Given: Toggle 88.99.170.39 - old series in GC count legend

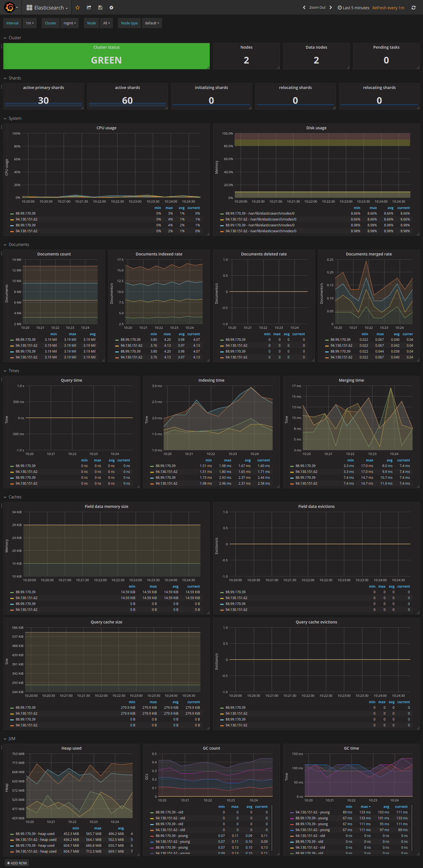Looking at the screenshot, I should point(169,812).
